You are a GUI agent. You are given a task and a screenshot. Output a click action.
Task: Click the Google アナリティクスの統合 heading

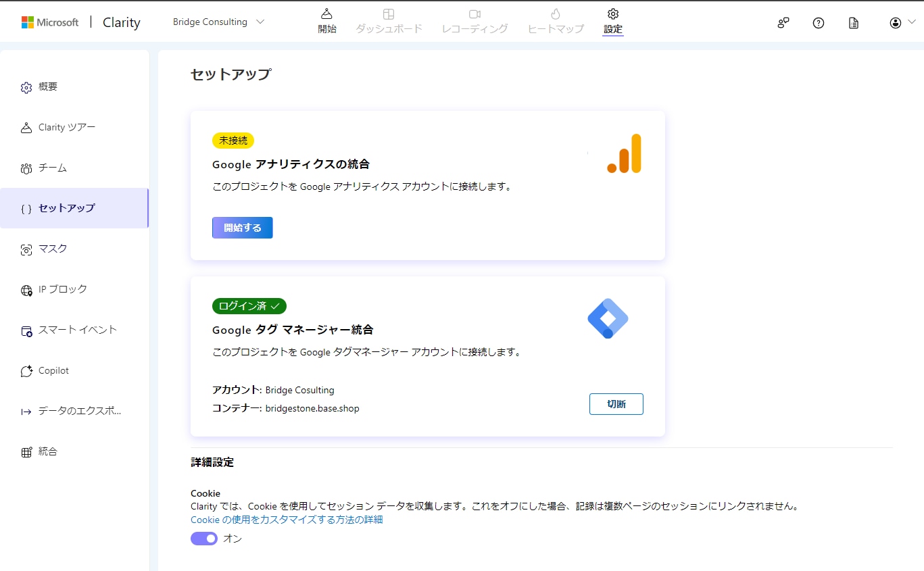click(x=291, y=164)
